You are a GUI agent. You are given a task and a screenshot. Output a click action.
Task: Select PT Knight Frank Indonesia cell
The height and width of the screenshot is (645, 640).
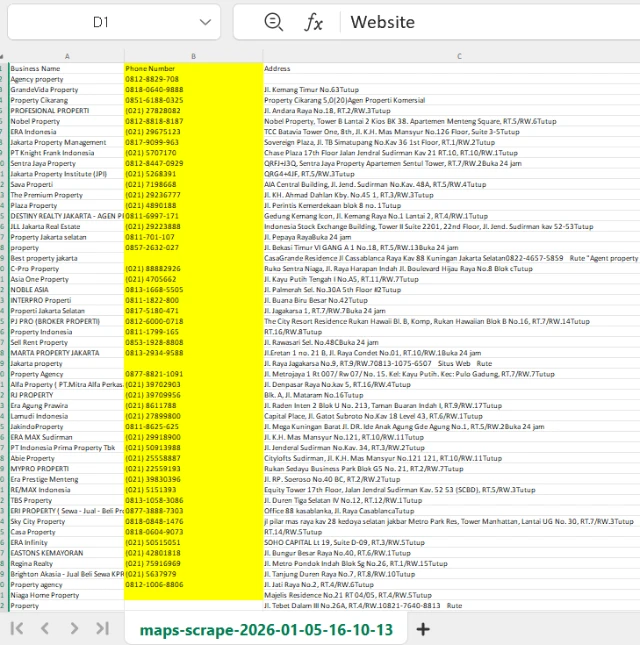(x=67, y=153)
